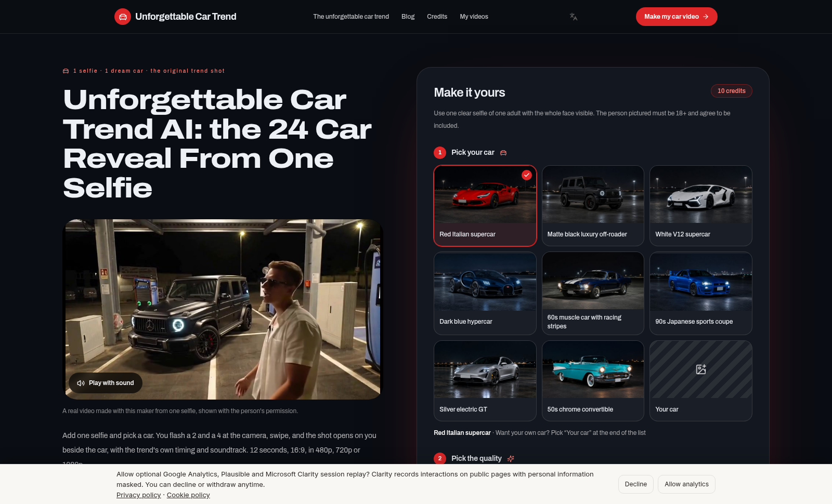This screenshot has width=832, height=504.
Task: Decline optional analytics cookies
Action: (x=636, y=484)
